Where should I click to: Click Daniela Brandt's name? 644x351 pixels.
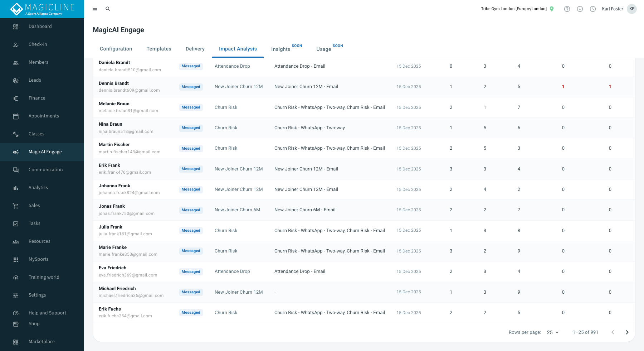pos(114,63)
